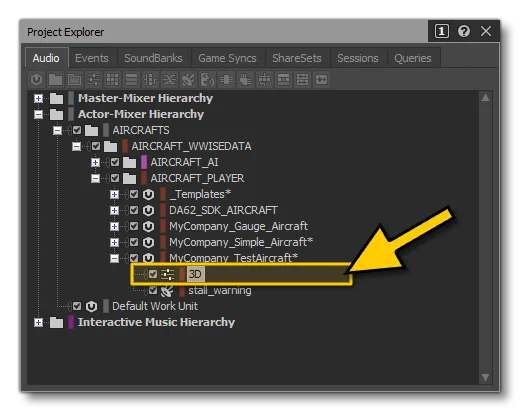Click the view number 1 button
520x412 pixels.
click(x=442, y=31)
